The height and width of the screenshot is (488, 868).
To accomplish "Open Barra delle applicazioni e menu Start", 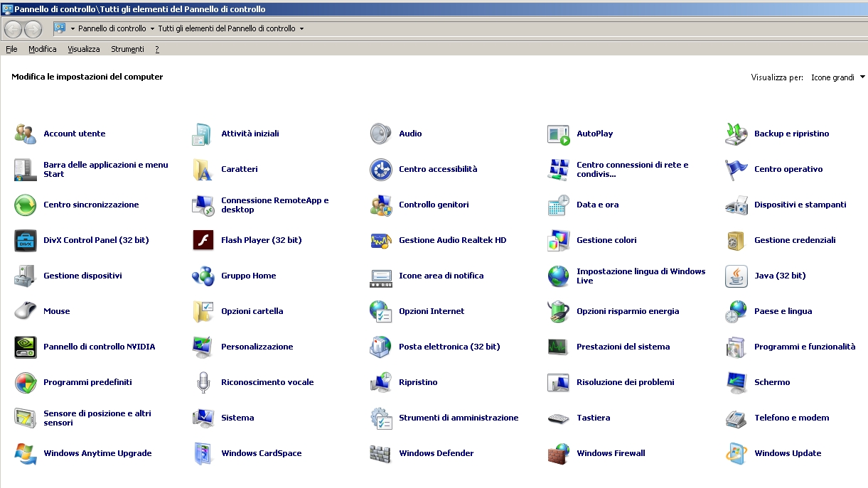I will (106, 169).
